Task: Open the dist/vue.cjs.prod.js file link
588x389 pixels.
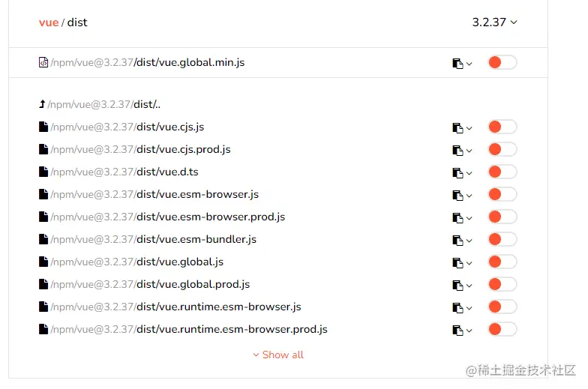Action: [140, 149]
